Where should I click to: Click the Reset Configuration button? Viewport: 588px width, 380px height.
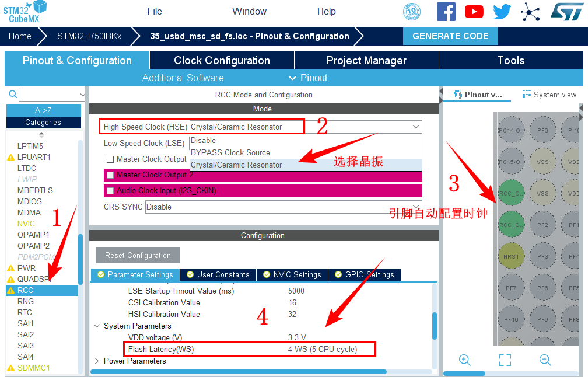pyautogui.click(x=138, y=256)
